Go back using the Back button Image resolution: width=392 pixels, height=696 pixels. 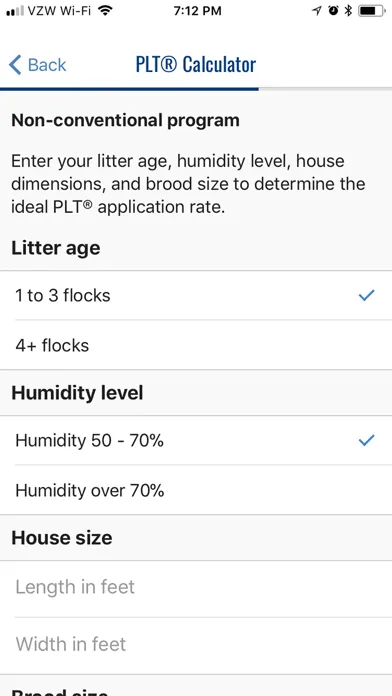pos(38,65)
